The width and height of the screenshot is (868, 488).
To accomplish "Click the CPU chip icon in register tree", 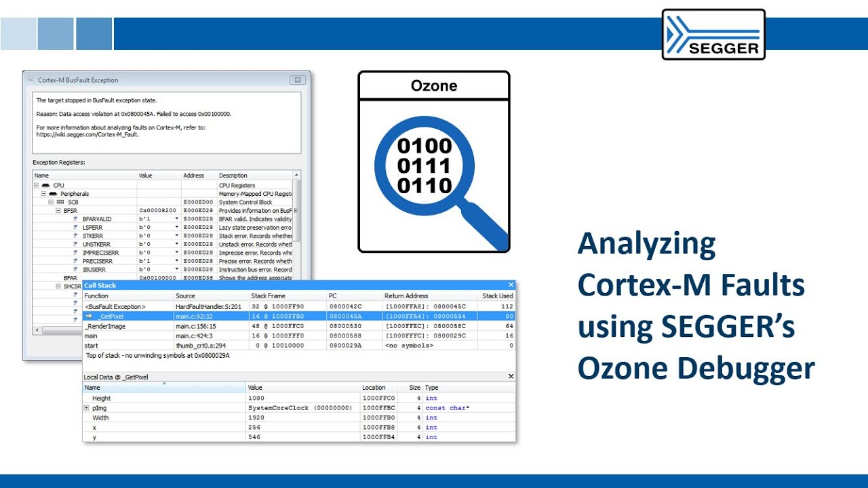I will click(45, 185).
